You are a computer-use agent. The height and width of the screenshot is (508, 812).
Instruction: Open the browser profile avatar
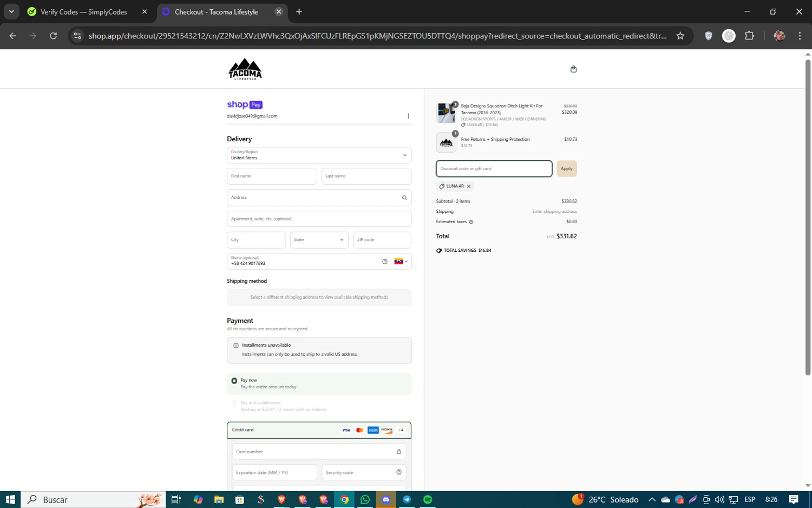coord(780,36)
